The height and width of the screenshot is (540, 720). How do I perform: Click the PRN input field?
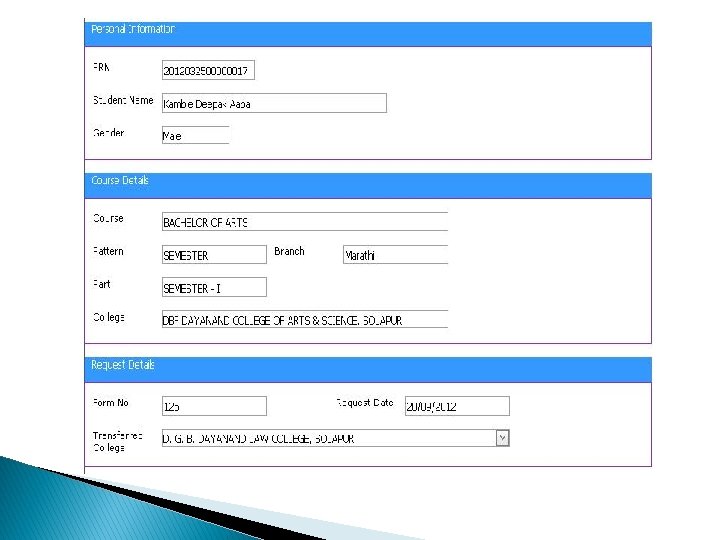208,70
